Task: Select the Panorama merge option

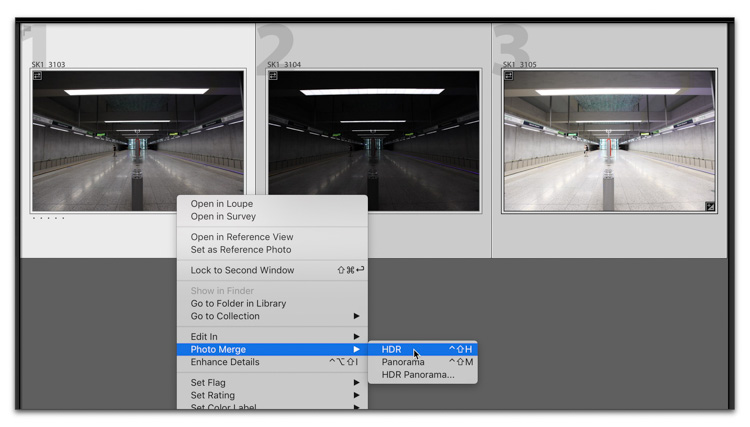Action: pyautogui.click(x=403, y=362)
